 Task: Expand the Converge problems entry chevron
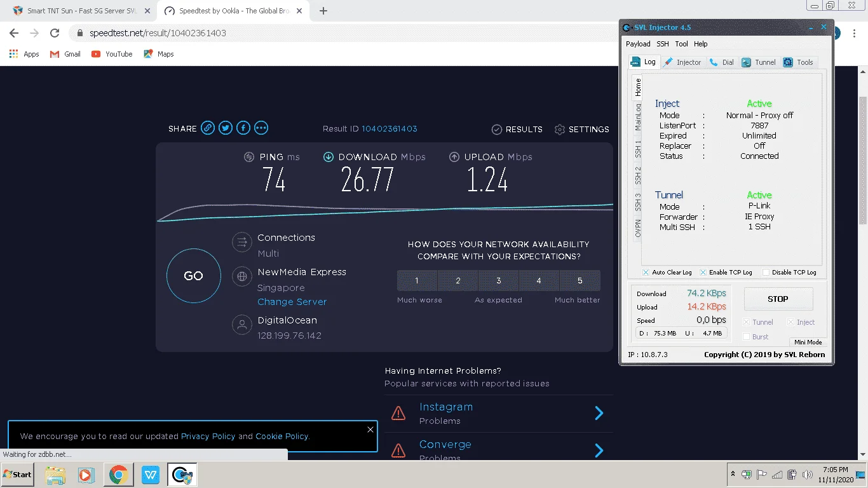(x=599, y=450)
